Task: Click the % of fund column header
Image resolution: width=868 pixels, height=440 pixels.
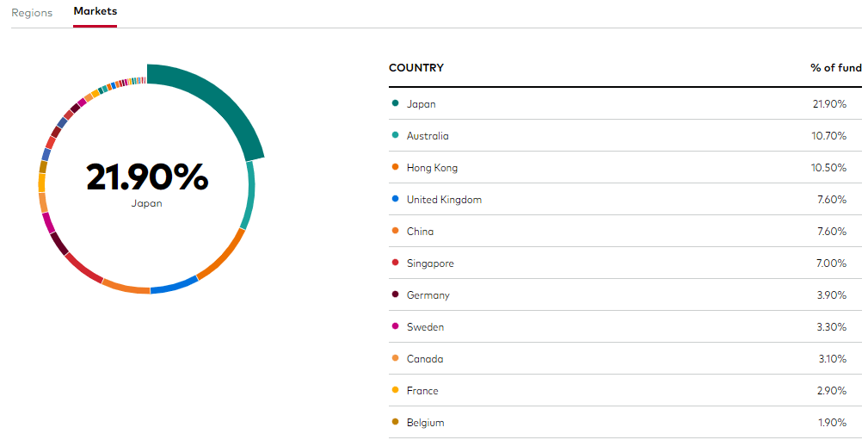Action: coord(836,68)
